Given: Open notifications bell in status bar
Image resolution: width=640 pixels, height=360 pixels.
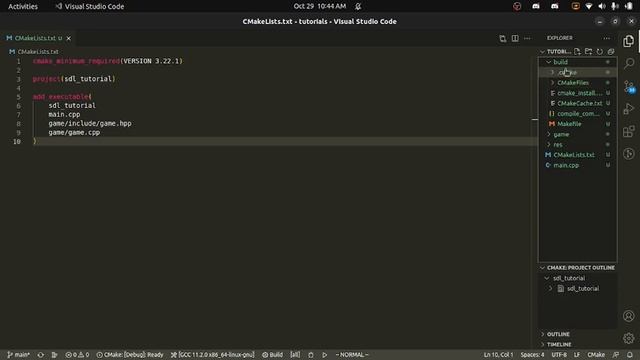Looking at the screenshot, I should click(x=630, y=355).
